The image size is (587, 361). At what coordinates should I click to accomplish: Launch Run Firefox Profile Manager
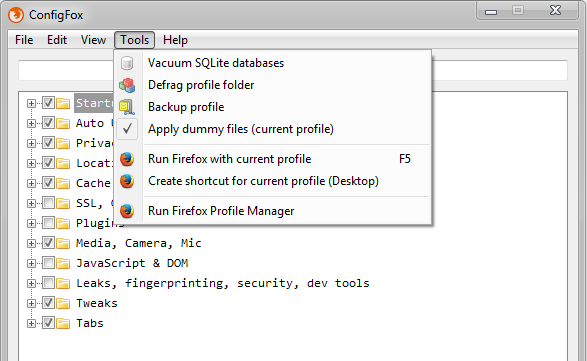[273, 211]
